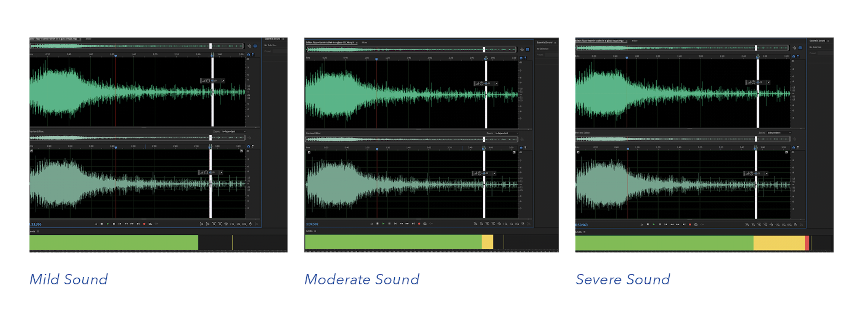Toggle Skip Selection in Mild Sound transport

156,224
